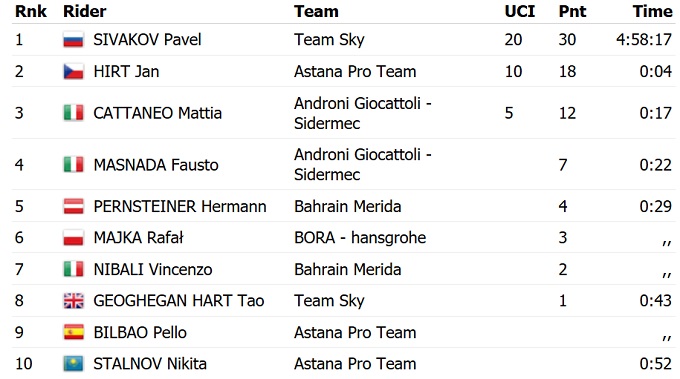
Task: Click the Italian flag beside Nibali Vincenzo
Action: coord(73,269)
